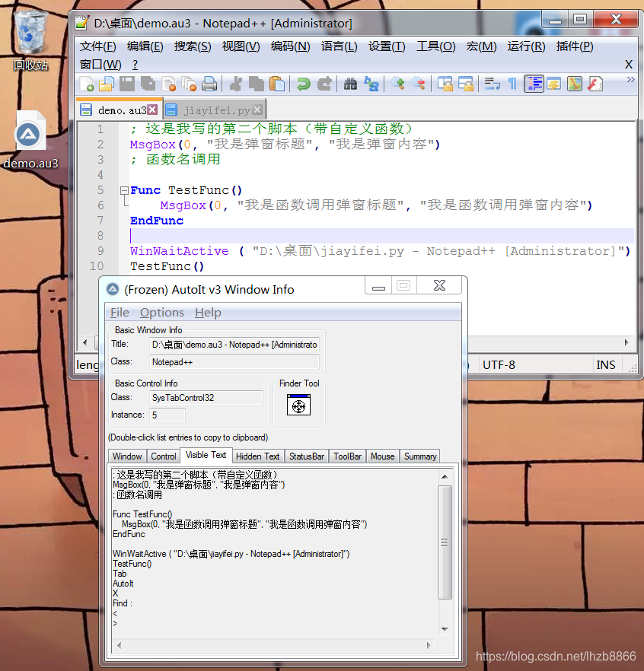
Task: Click the New file toolbar icon
Action: pyautogui.click(x=87, y=84)
